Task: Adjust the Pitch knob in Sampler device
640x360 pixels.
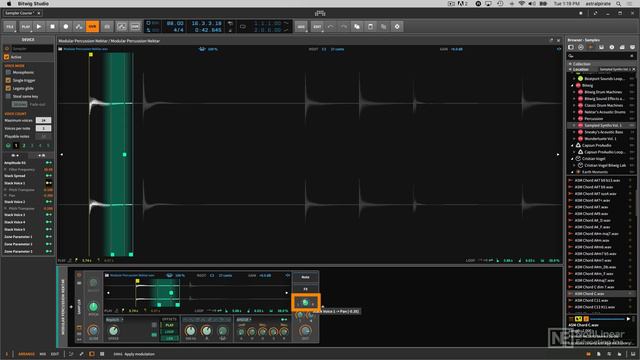Action: pos(93,307)
